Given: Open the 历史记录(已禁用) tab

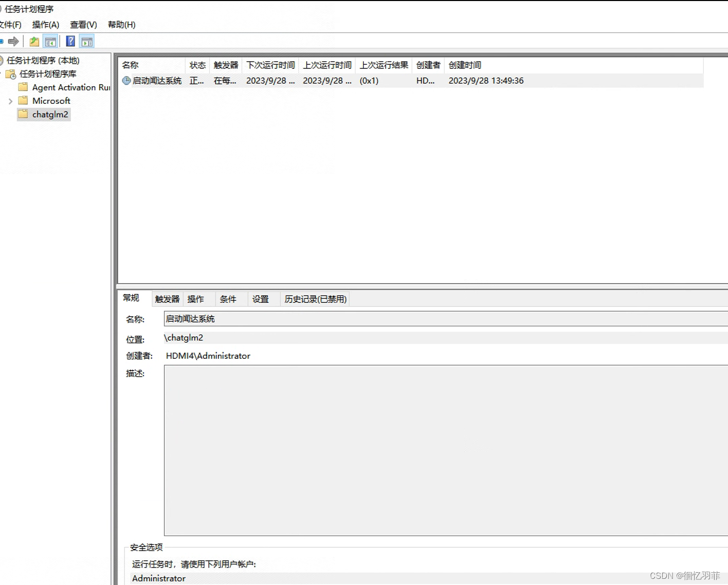Looking at the screenshot, I should click(x=314, y=299).
